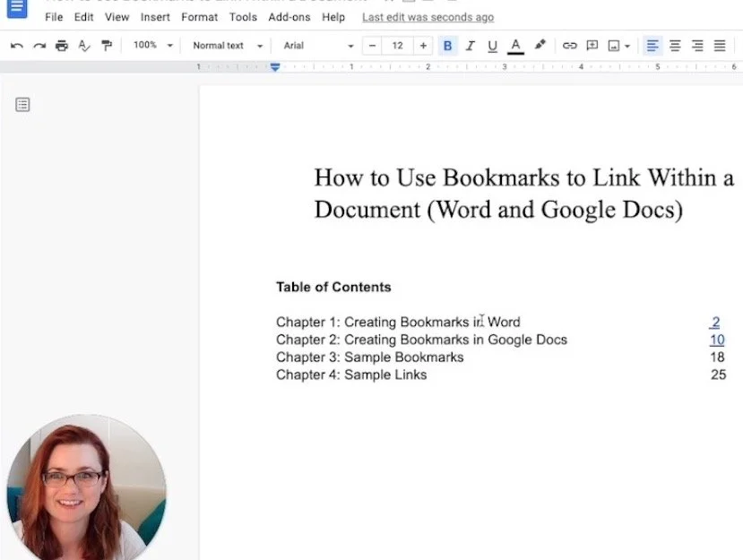Open the Arial font dropdown
The width and height of the screenshot is (743, 560).
[318, 46]
